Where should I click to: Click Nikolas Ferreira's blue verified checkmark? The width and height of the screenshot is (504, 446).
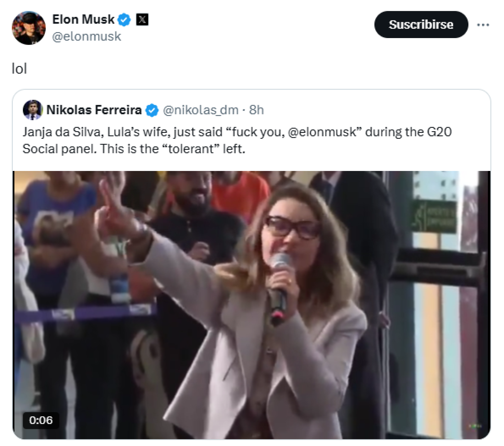(152, 110)
